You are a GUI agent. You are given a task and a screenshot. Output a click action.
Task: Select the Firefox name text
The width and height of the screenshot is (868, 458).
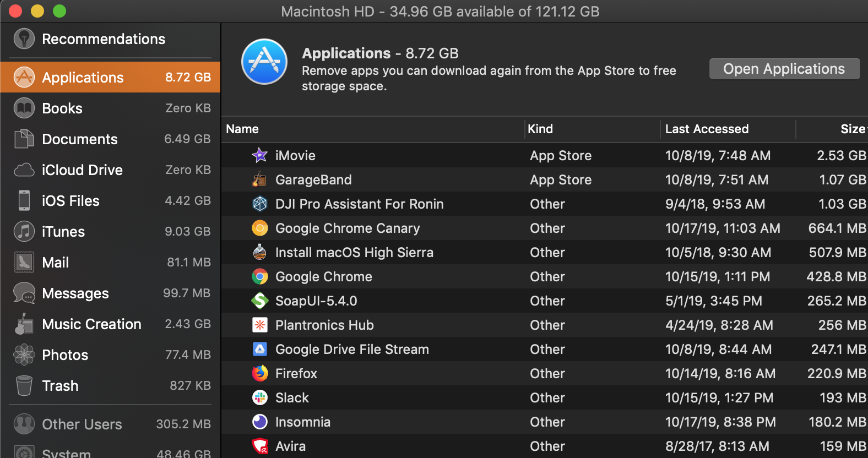tap(296, 374)
